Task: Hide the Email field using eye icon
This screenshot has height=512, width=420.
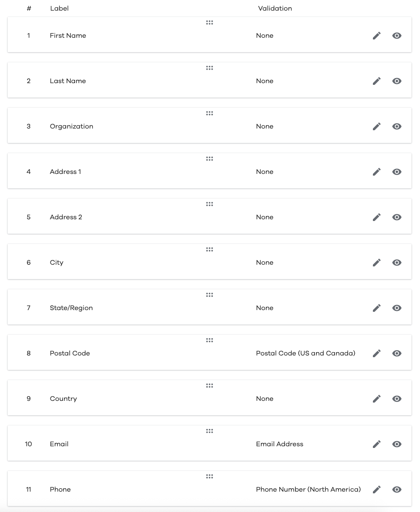Action: [397, 444]
